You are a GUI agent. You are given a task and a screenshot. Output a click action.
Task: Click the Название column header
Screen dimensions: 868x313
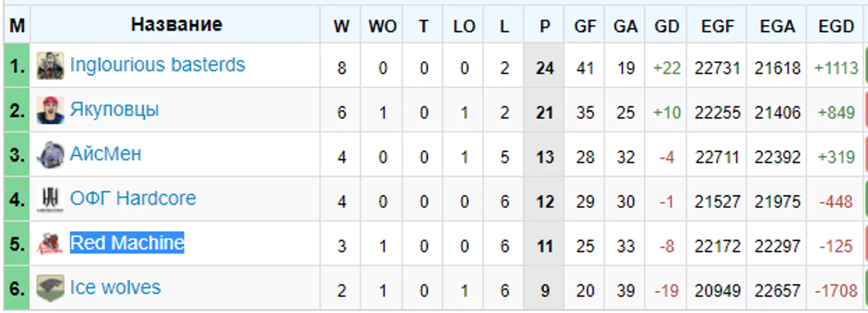point(176,24)
